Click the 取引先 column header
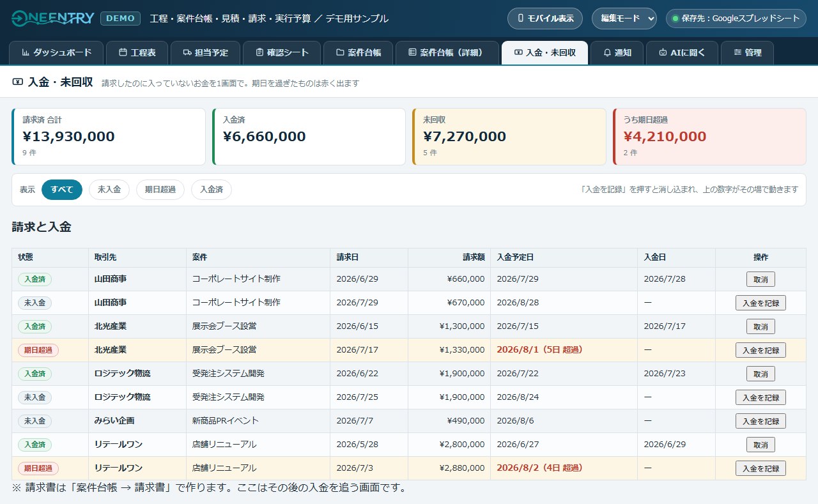This screenshot has height=504, width=818. pos(137,257)
